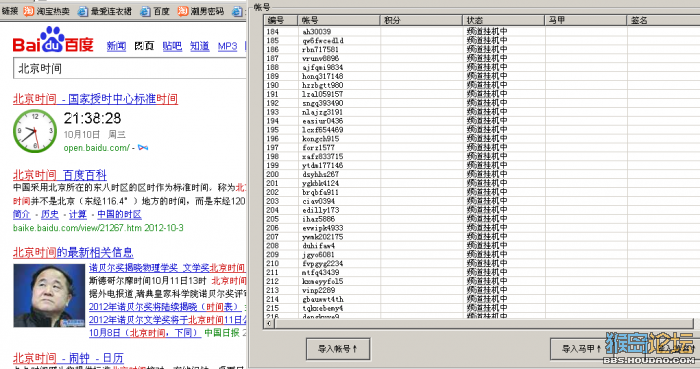Open 2012年诺贝尔奖将陆续揭晓 link
Viewport: 700px width, 369px height.
point(165,307)
